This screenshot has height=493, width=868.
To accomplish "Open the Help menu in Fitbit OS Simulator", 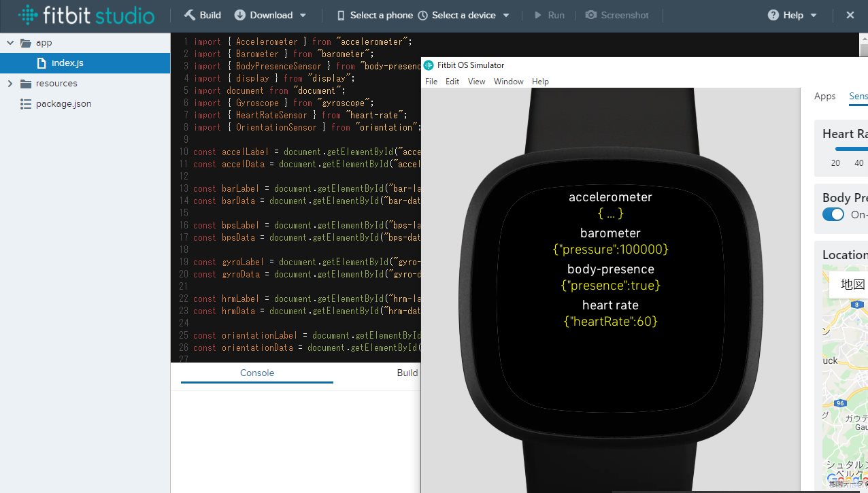I will 540,82.
